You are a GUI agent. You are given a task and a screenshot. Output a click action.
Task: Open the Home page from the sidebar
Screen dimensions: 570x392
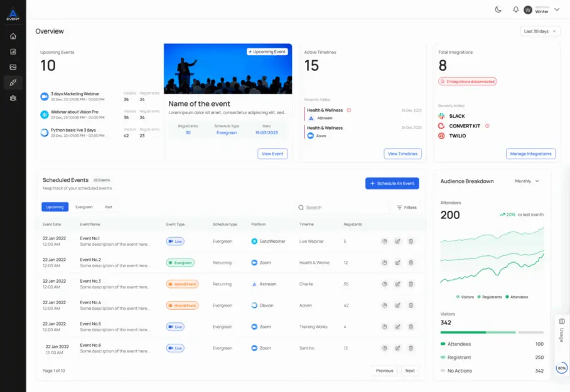pyautogui.click(x=11, y=36)
